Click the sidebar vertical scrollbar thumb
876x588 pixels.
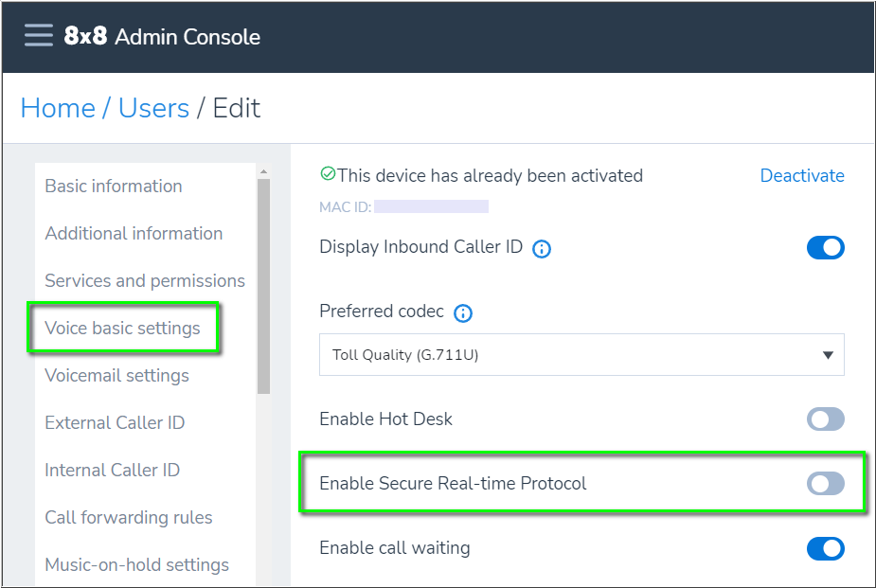(x=263, y=287)
